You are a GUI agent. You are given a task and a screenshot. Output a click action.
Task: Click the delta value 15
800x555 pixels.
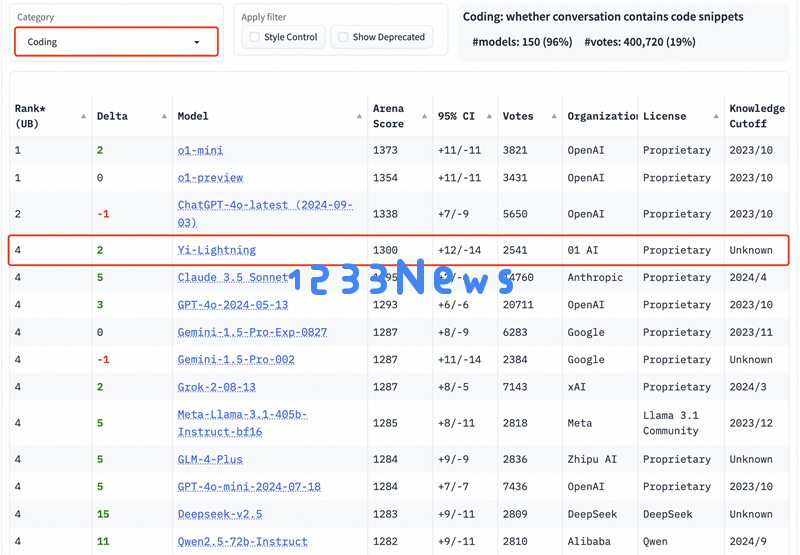[103, 514]
